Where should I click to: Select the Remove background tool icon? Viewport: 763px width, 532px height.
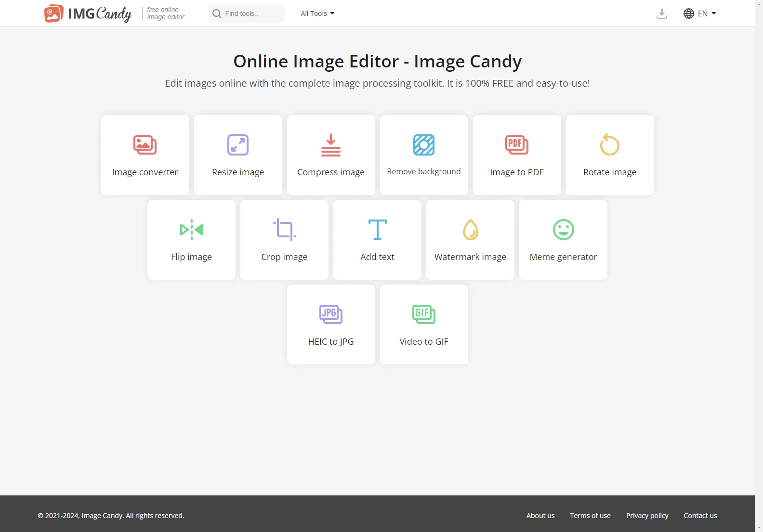pyautogui.click(x=424, y=145)
